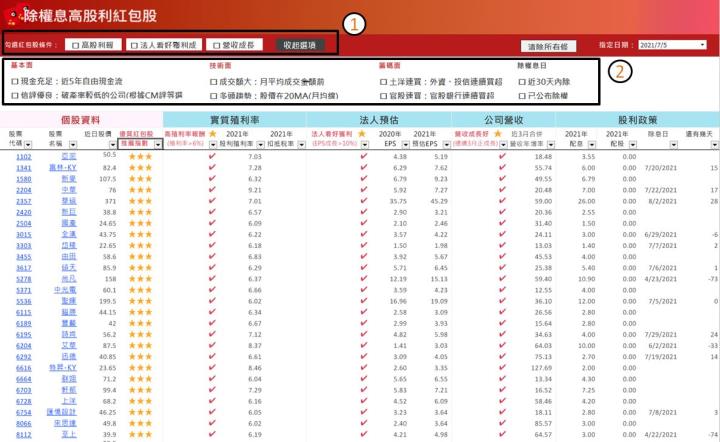
Task: Click the high-yield checkmark in row 3015
Action: click(x=212, y=234)
